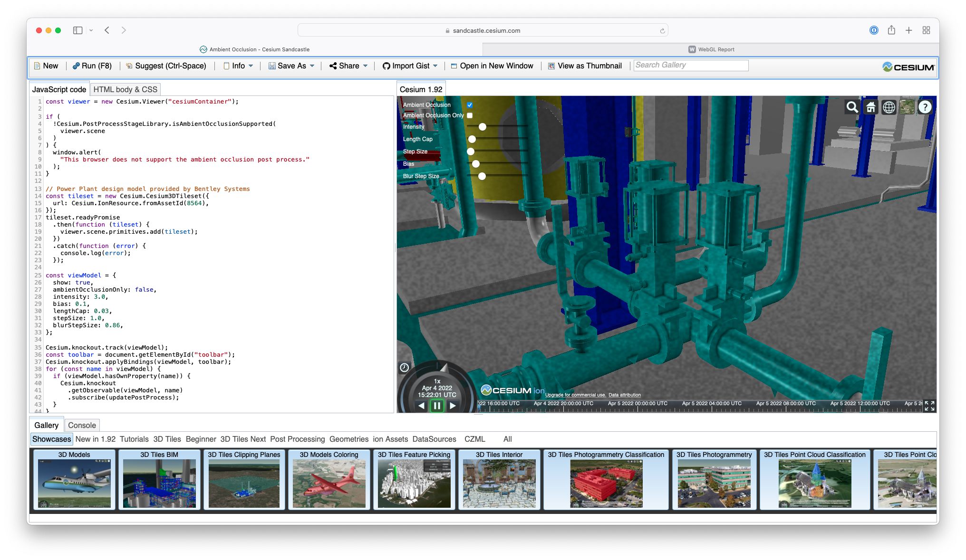Reload the page in address bar
966x560 pixels.
pyautogui.click(x=662, y=31)
